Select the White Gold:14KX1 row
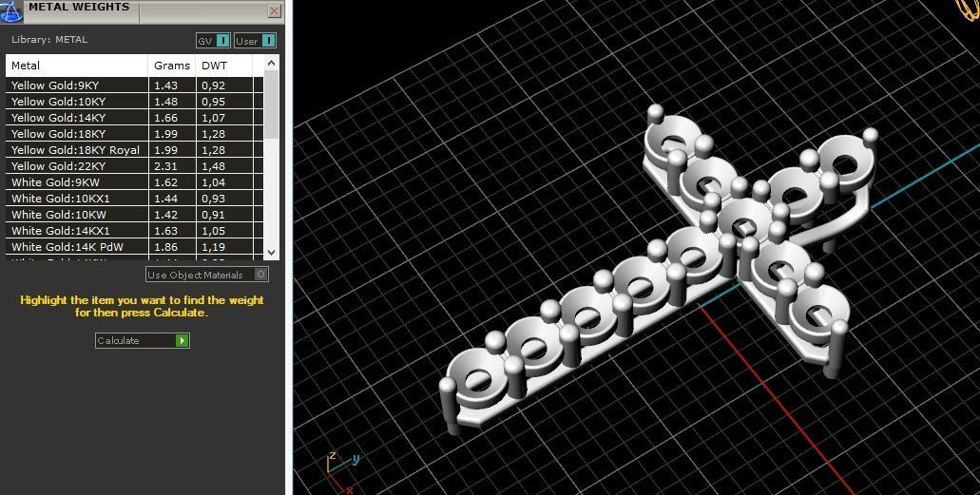Viewport: 980px width, 495px height. [x=134, y=231]
